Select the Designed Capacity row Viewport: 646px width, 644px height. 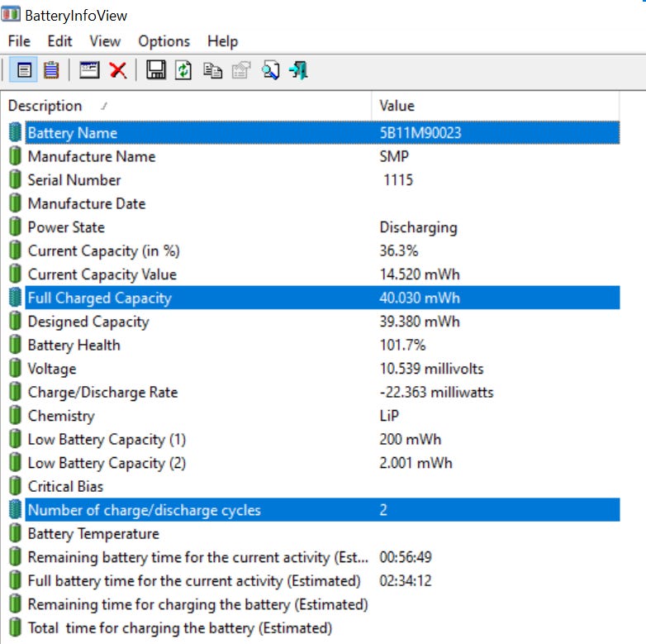314,322
